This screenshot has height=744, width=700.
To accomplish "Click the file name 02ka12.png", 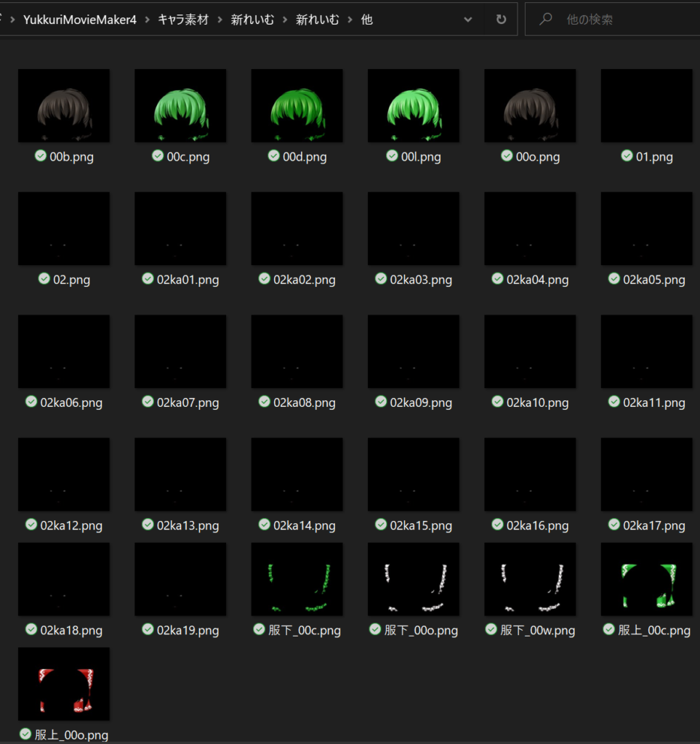I will pyautogui.click(x=71, y=526).
